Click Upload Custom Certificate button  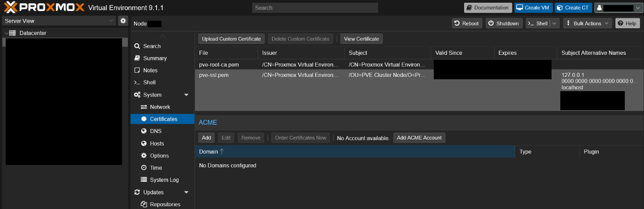pyautogui.click(x=232, y=39)
